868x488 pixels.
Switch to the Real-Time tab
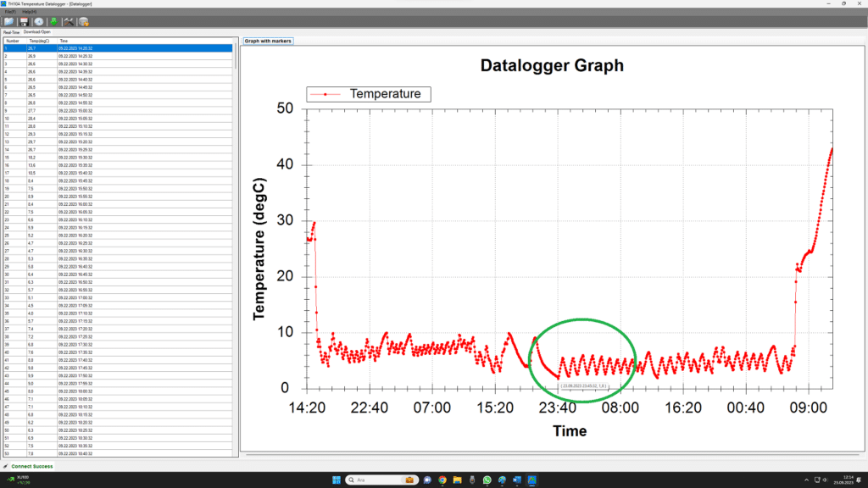(11, 32)
